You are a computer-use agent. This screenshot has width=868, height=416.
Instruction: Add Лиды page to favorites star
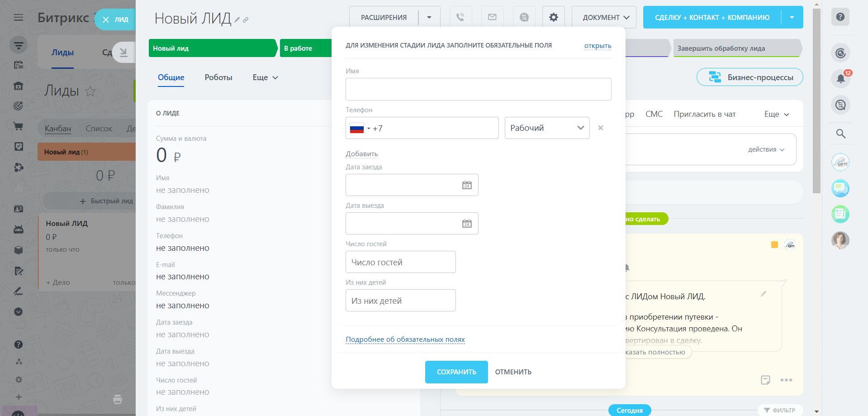pyautogui.click(x=90, y=91)
